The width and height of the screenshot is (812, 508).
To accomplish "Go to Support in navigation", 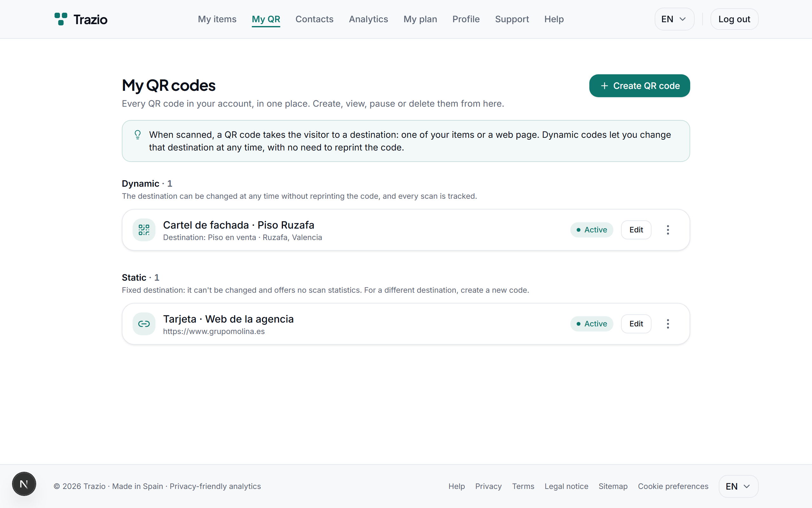I will pyautogui.click(x=512, y=19).
